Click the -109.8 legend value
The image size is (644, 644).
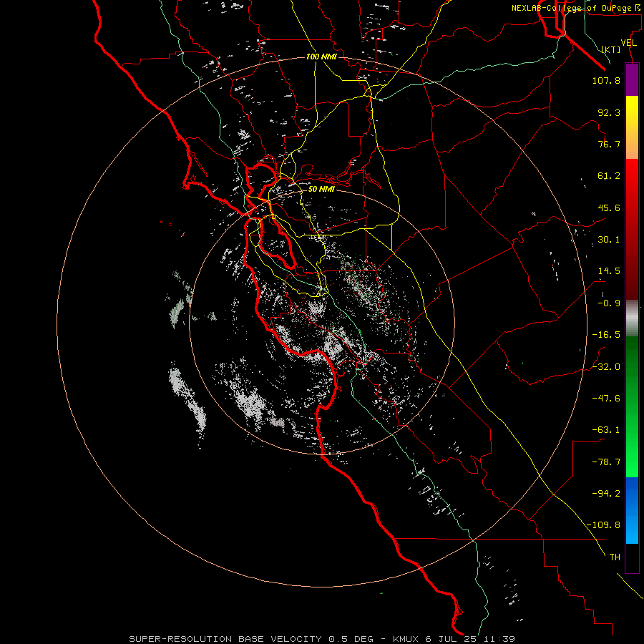(x=603, y=525)
